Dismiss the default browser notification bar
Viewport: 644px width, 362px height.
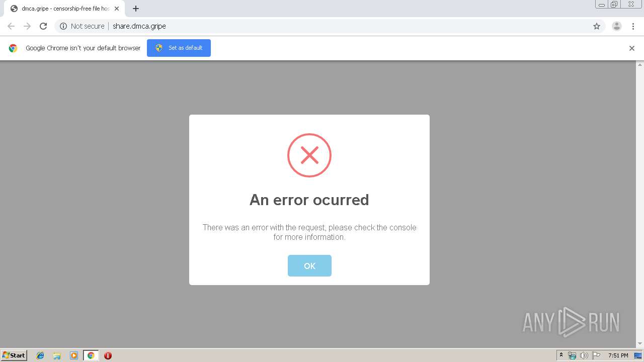pos(631,48)
